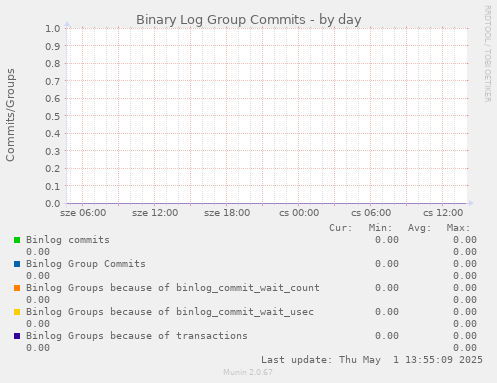Viewport: 497px width, 383px height.
Task: Click legend text mentioning binlog_commit_wait_usec
Action: click(170, 312)
